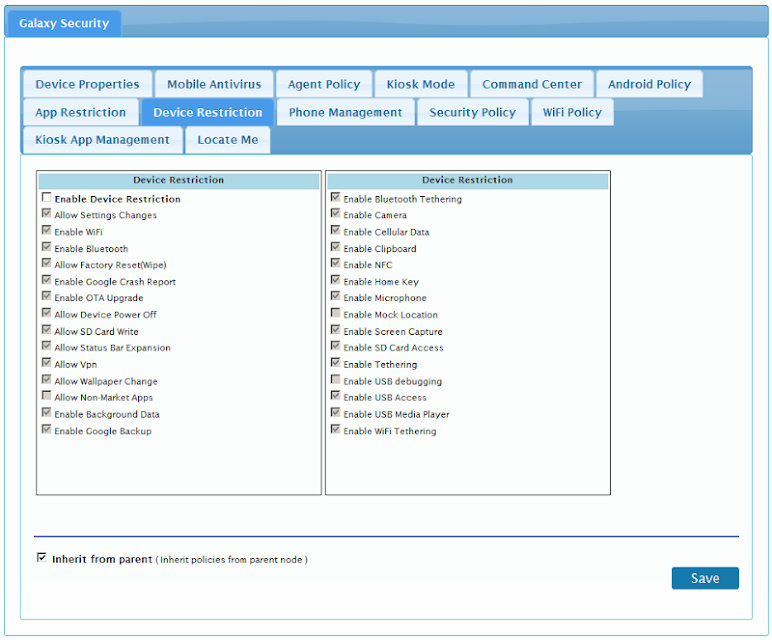This screenshot has height=640, width=772.
Task: Check Enable Device Restriction checkbox
Action: [x=47, y=197]
